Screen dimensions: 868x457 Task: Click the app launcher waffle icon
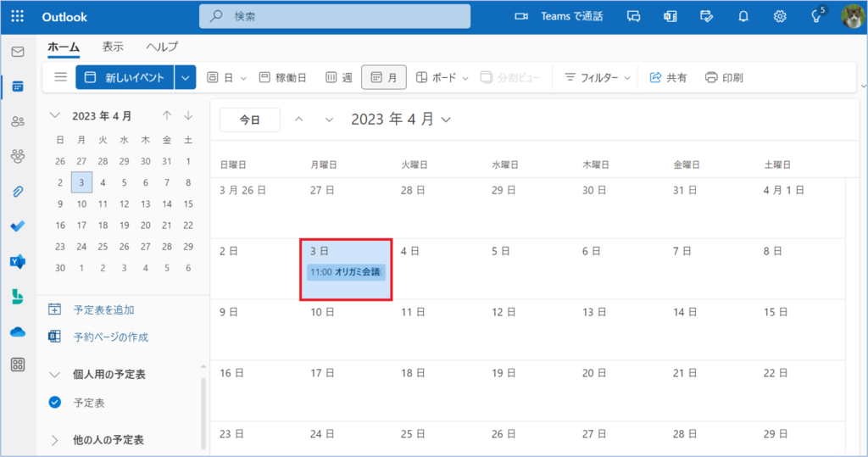(18, 16)
